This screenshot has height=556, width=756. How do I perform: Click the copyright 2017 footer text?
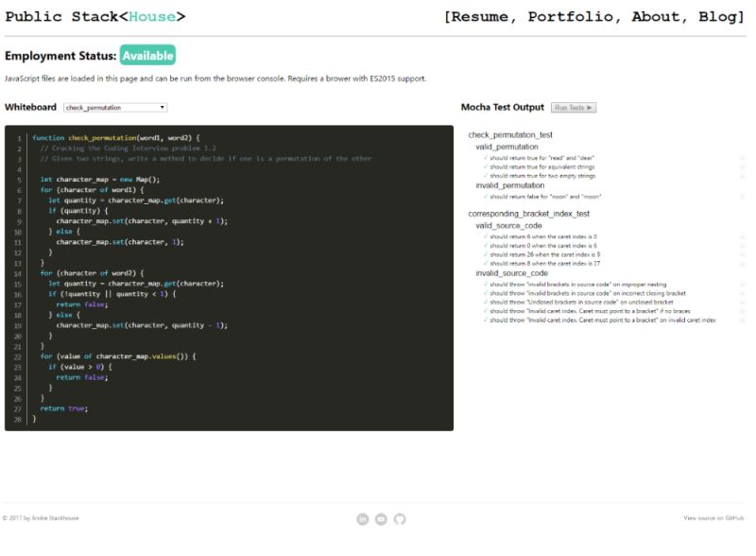(x=41, y=518)
